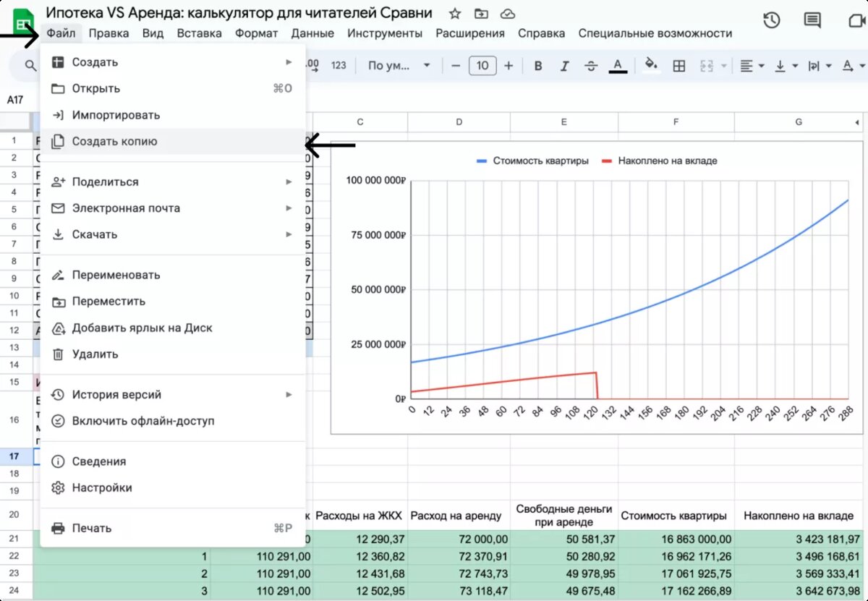Open the fill color picker

pyautogui.click(x=651, y=66)
